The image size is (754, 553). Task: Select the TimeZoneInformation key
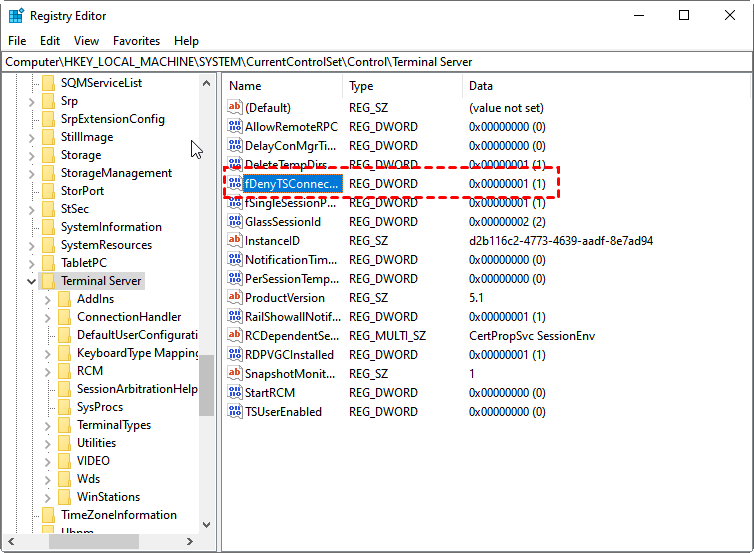coord(118,515)
